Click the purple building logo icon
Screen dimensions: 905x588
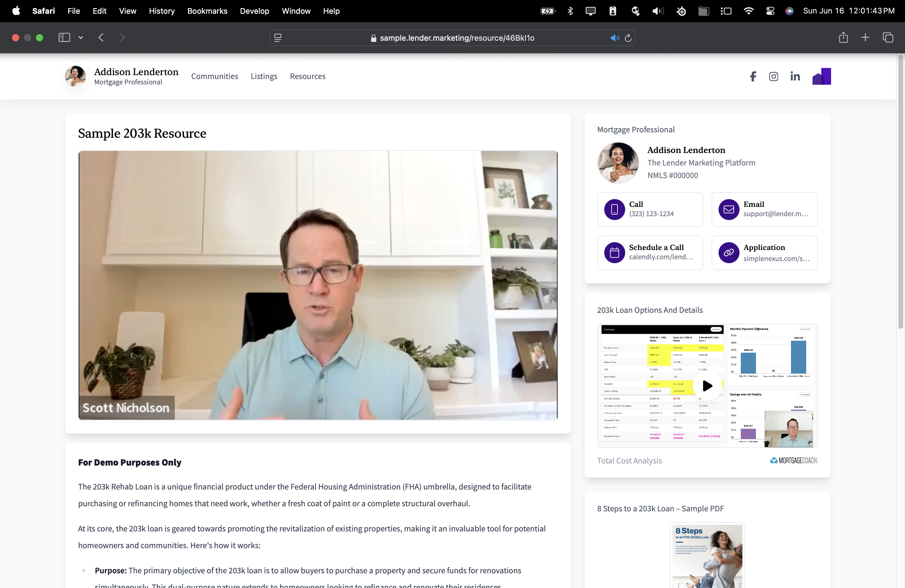pyautogui.click(x=821, y=76)
